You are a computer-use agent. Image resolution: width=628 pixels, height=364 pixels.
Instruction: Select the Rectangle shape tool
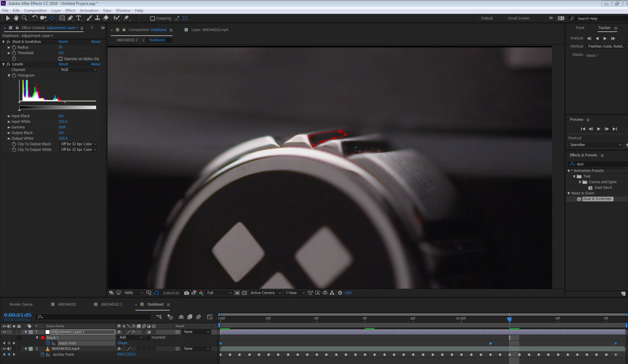(62, 18)
